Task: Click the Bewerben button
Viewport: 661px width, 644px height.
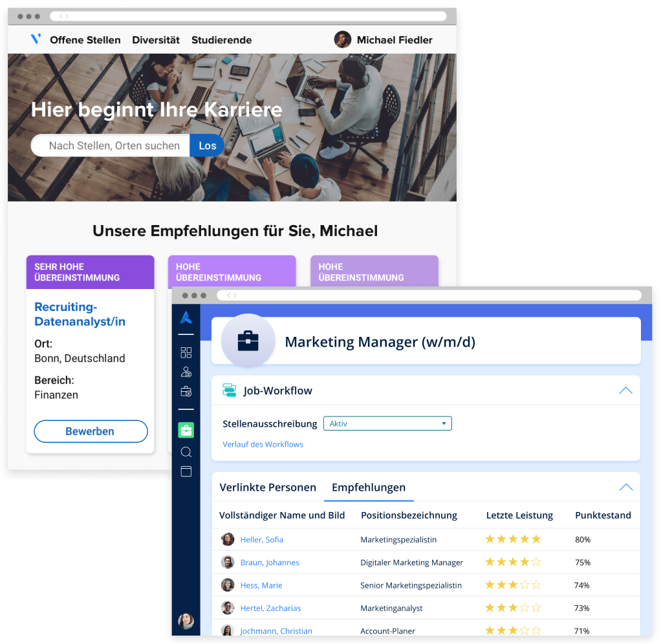Action: 91,431
